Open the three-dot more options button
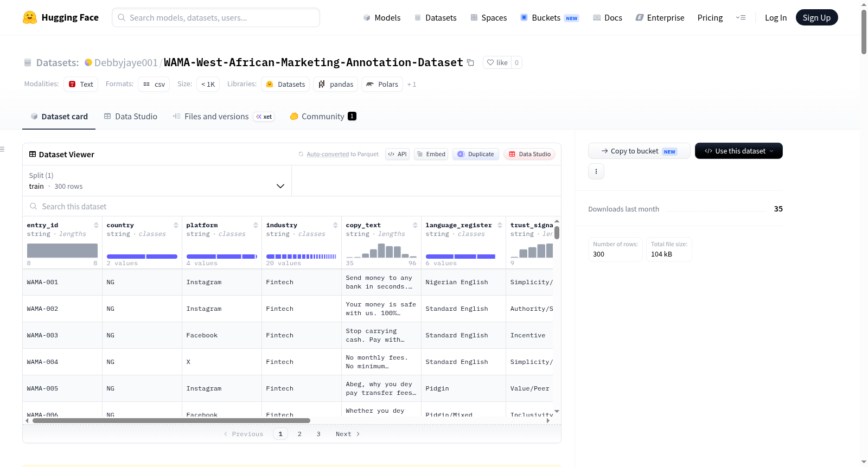This screenshot has width=868, height=467. coord(596,171)
